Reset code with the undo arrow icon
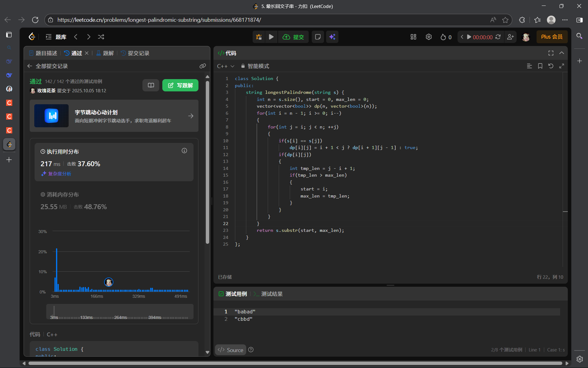588x368 pixels. point(551,66)
